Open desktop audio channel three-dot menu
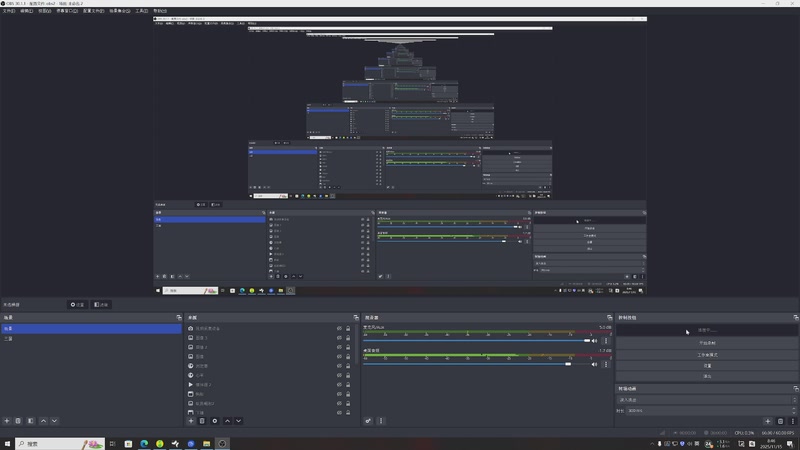This screenshot has height=450, width=800. [x=606, y=364]
